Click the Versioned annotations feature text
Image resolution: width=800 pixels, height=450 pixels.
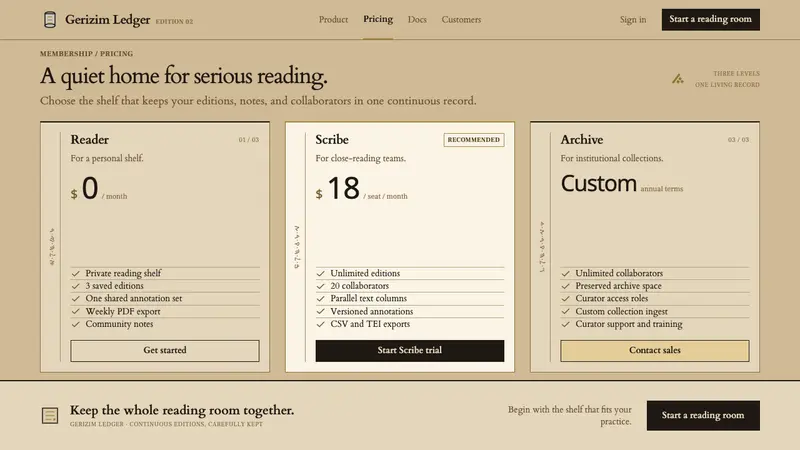tap(371, 311)
